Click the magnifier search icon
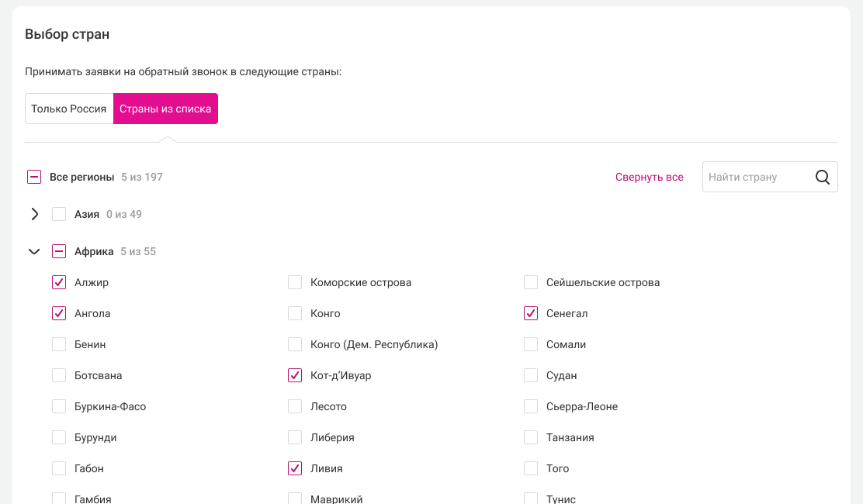863x504 pixels. coord(823,177)
